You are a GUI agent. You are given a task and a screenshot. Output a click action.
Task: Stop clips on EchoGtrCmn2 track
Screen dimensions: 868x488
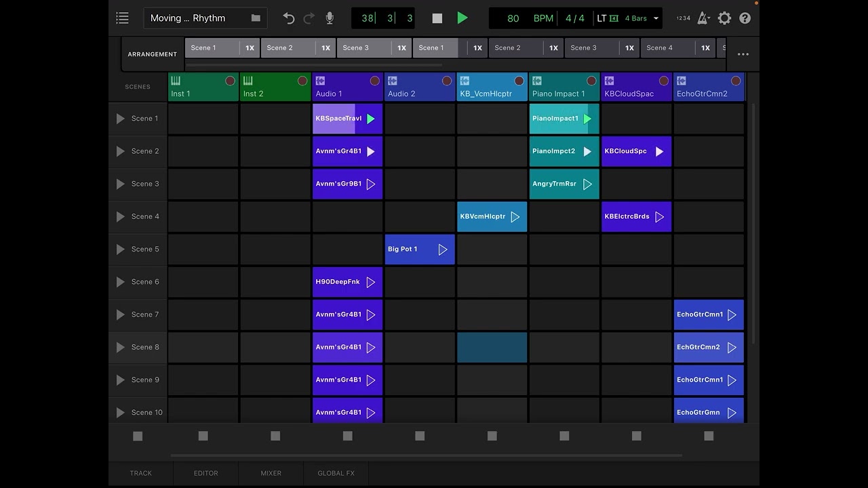[x=709, y=436]
